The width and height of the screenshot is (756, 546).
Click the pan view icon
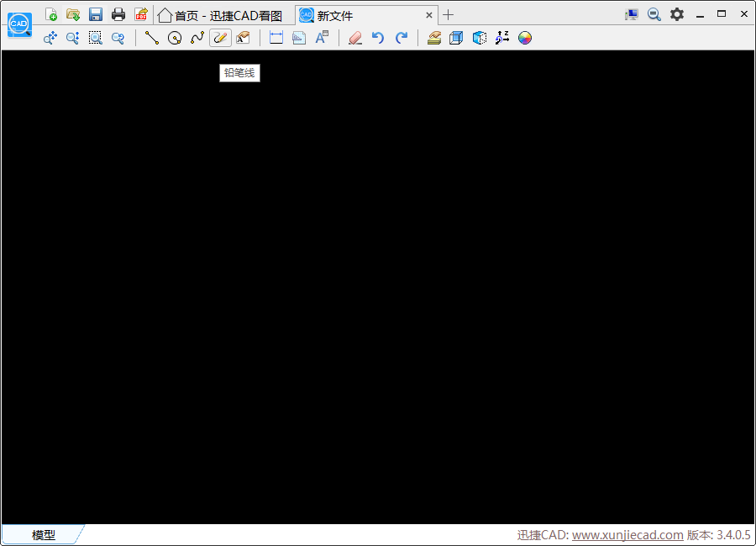click(x=50, y=38)
